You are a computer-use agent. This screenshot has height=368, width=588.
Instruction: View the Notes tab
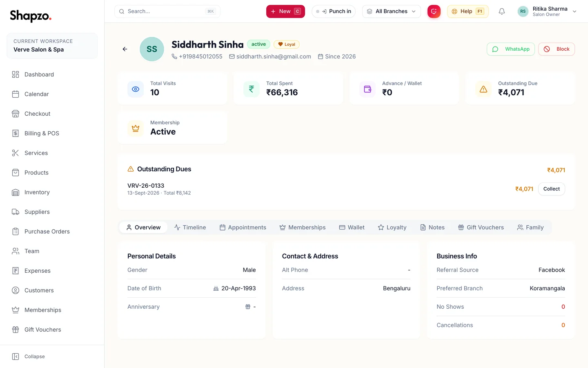click(432, 227)
